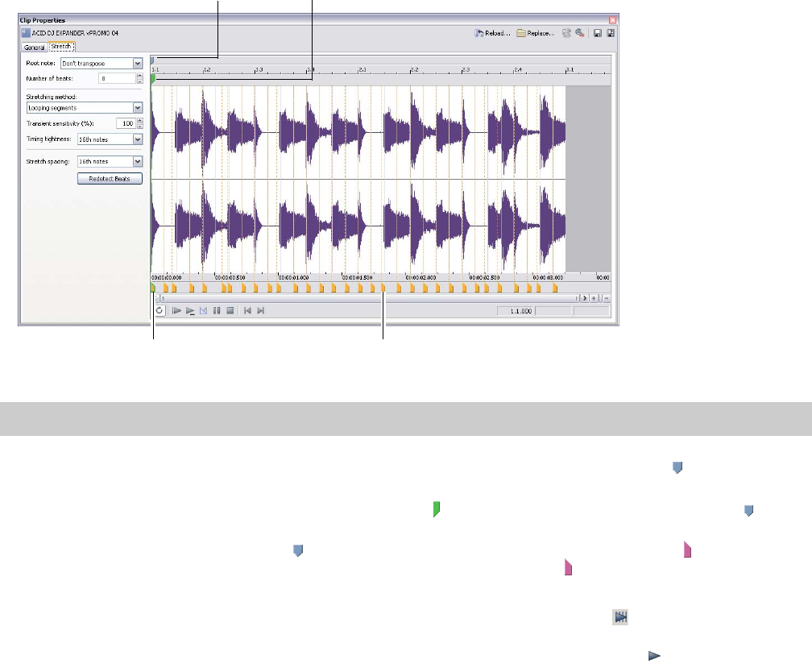Viewport: 812px width, 664px height.
Task: Click the scroll right arrow button
Action: 585,298
